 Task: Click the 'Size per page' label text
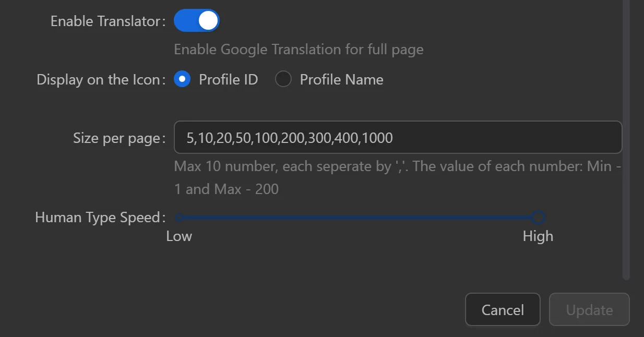[x=118, y=137]
